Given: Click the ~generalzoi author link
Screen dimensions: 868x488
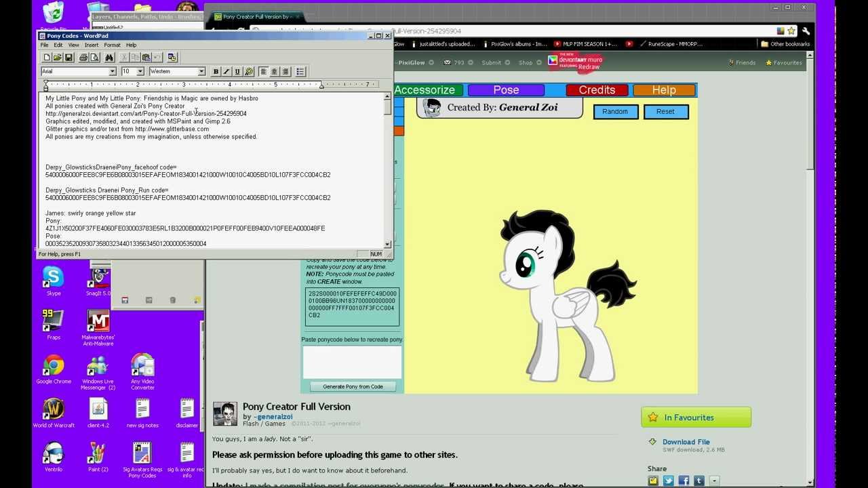Looking at the screenshot, I should pos(274,417).
